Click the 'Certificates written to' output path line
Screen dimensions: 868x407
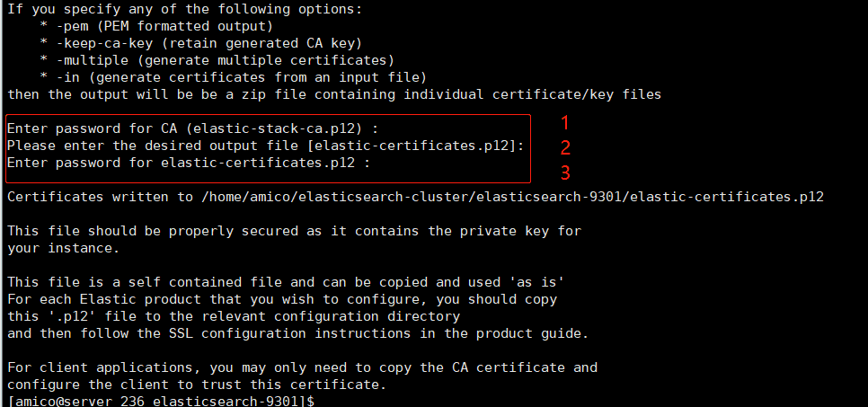pyautogui.click(x=415, y=197)
